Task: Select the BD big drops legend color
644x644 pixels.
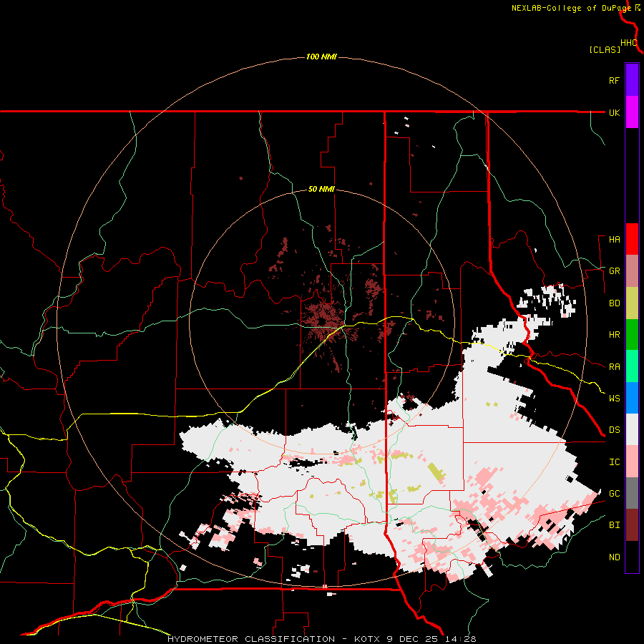Action: pyautogui.click(x=632, y=303)
